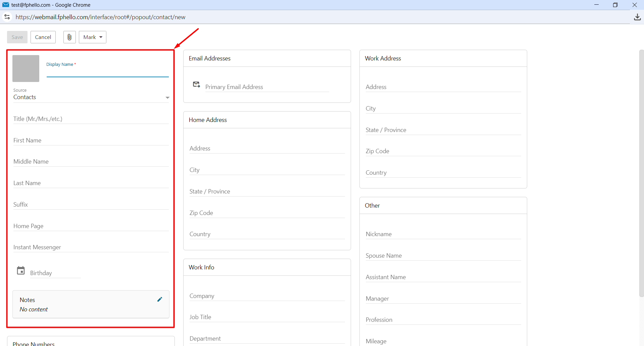Click the City field under Home Address
Viewport: 644px width, 346px height.
pos(267,170)
